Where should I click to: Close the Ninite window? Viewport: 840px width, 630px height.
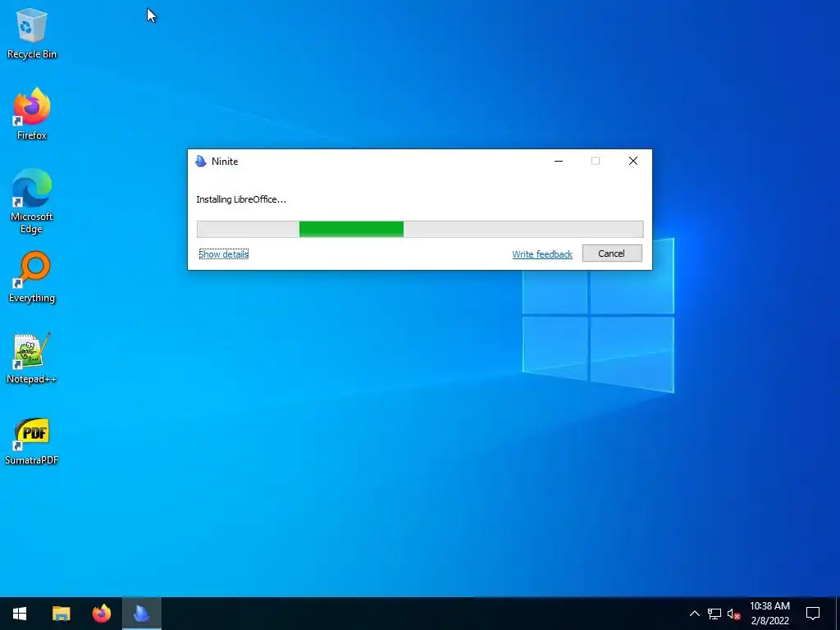pos(633,162)
